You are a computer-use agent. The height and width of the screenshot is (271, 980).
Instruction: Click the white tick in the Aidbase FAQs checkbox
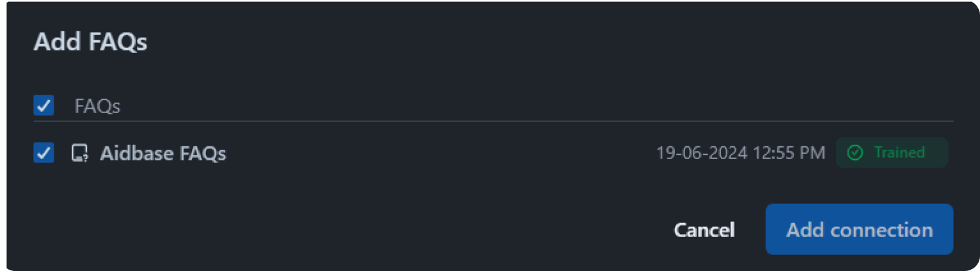pyautogui.click(x=43, y=153)
